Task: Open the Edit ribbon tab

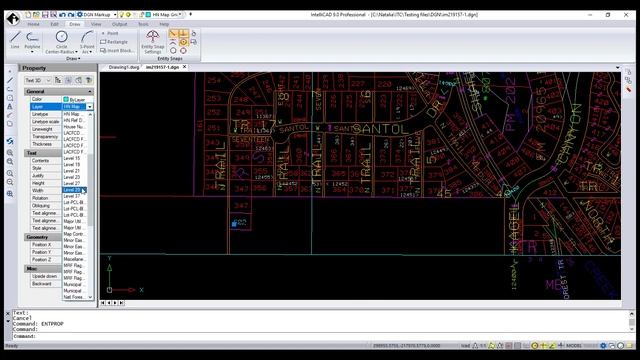Action: coord(54,24)
